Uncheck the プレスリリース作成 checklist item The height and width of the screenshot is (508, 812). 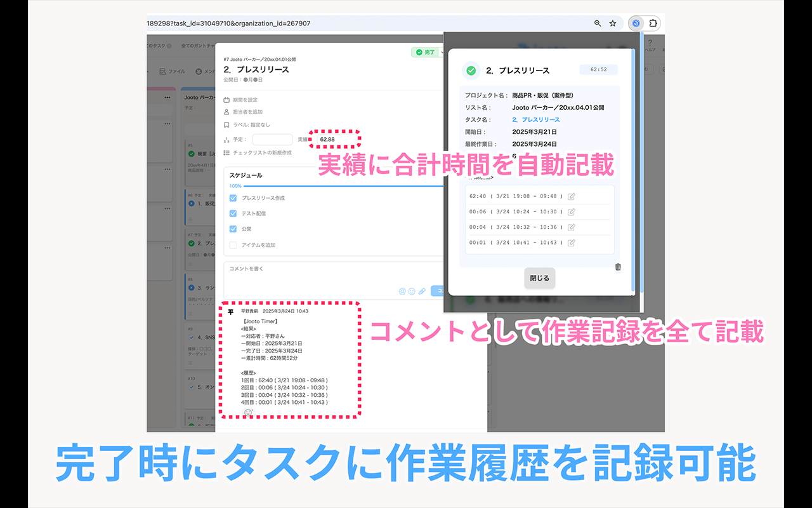pos(233,198)
